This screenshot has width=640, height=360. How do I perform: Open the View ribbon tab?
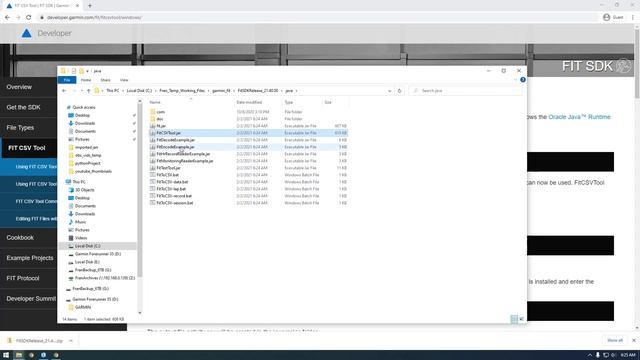[x=124, y=80]
